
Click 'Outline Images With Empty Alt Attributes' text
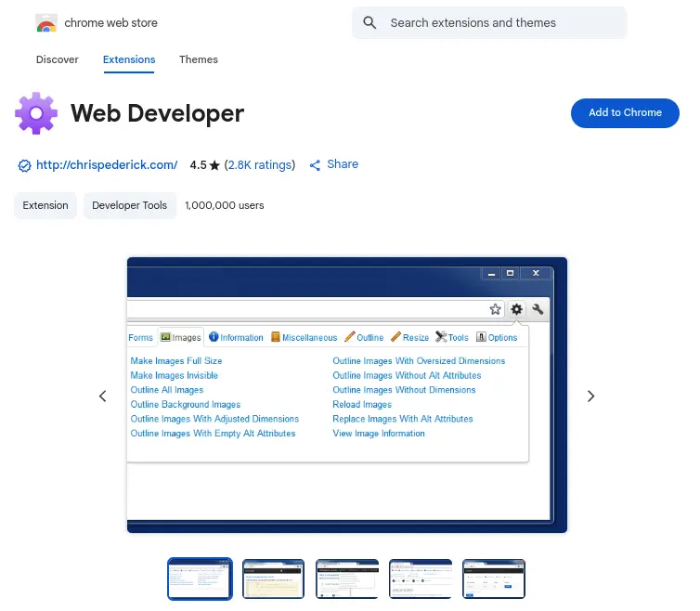pos(213,434)
